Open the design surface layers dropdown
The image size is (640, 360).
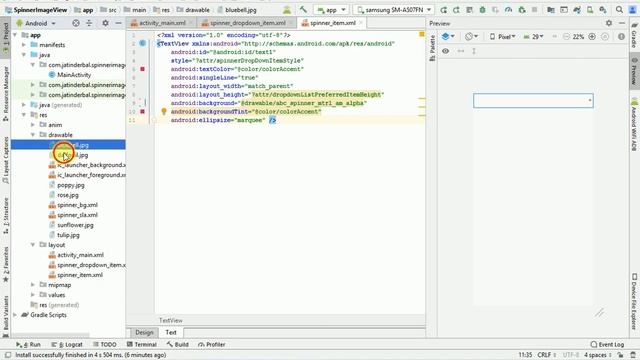click(448, 37)
